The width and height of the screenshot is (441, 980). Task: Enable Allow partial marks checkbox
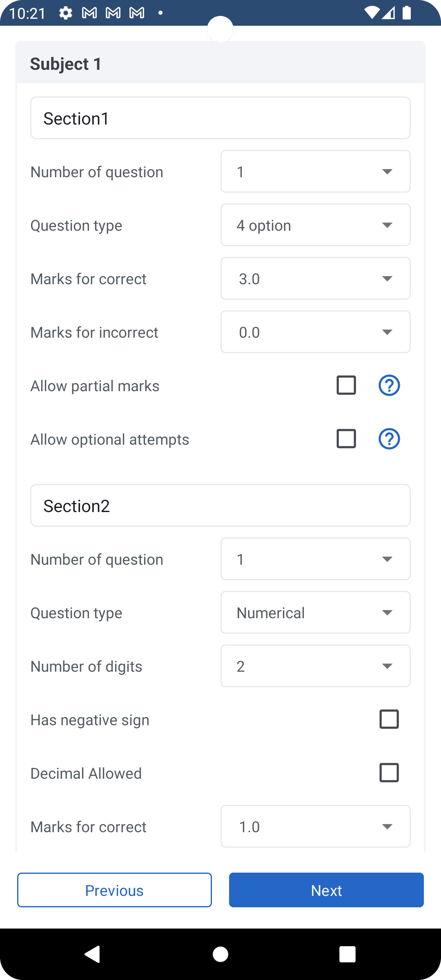point(346,385)
